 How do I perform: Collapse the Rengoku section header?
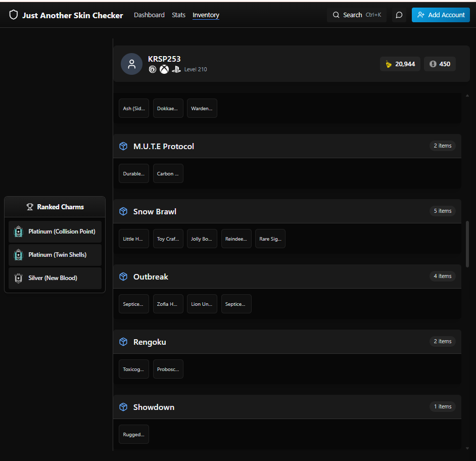(287, 342)
